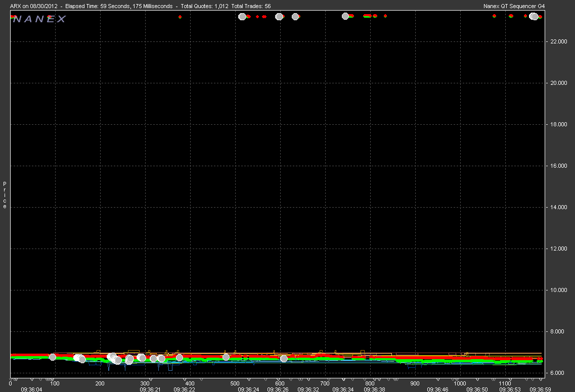
Task: Click the 09:36:59 time label
Action: 540,389
